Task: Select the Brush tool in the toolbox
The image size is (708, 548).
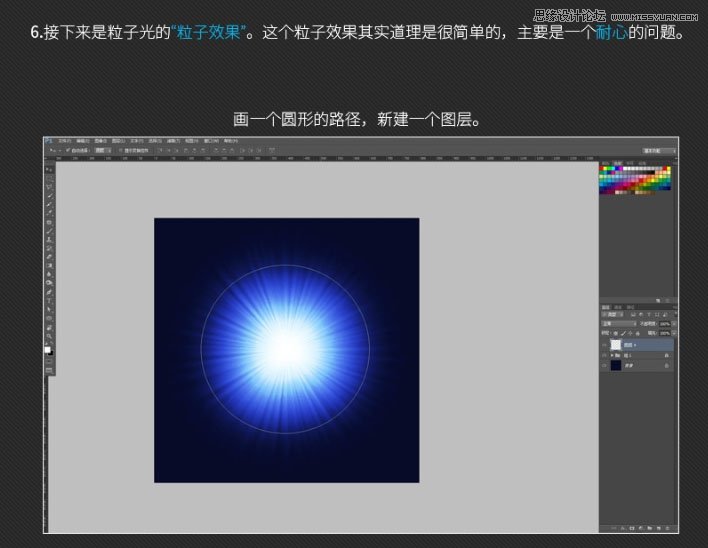Action: pyautogui.click(x=49, y=231)
